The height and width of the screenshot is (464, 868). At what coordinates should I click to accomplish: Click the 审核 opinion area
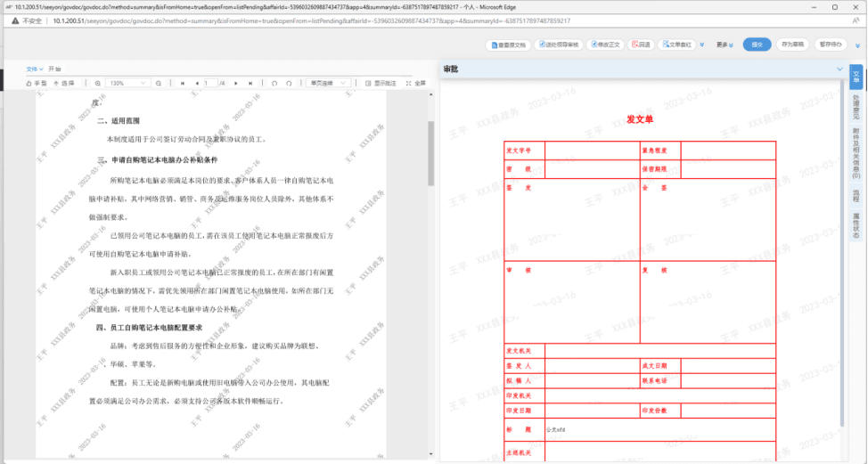point(572,302)
